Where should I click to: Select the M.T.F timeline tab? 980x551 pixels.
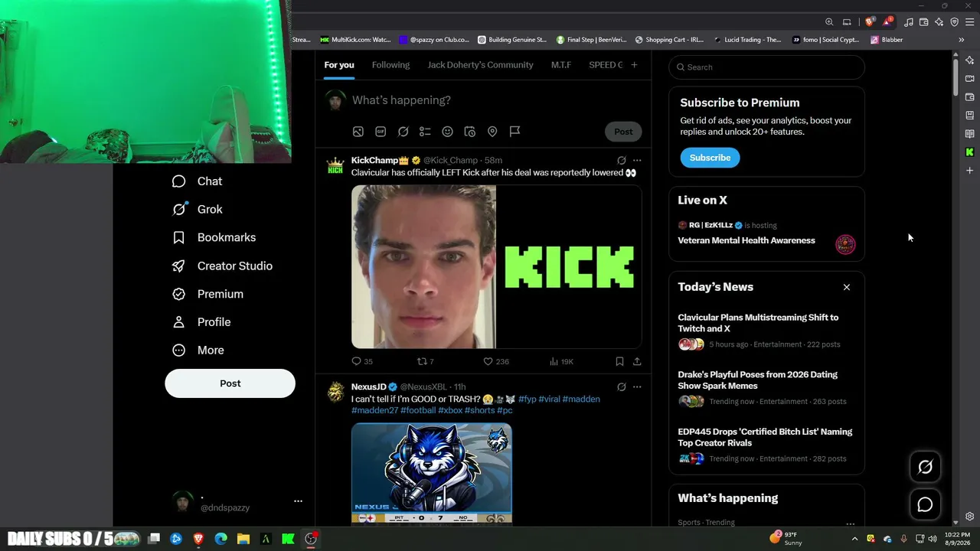(x=561, y=65)
